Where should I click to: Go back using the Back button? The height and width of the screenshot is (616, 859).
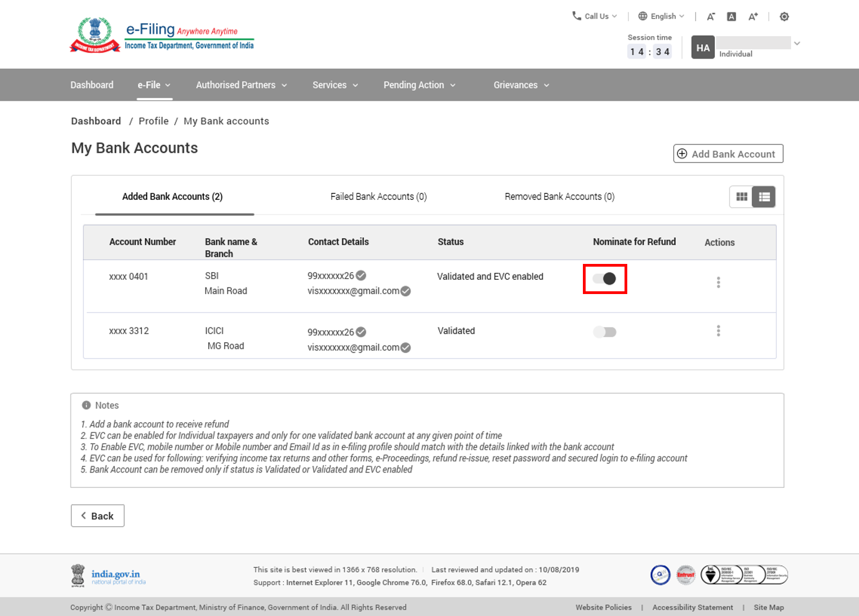pyautogui.click(x=98, y=516)
